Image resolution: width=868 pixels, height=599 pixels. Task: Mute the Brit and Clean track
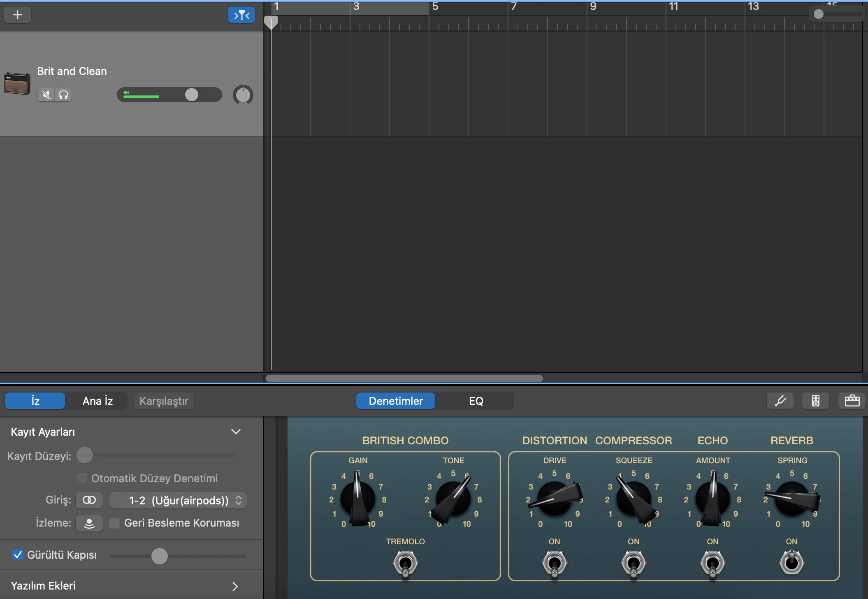point(46,95)
